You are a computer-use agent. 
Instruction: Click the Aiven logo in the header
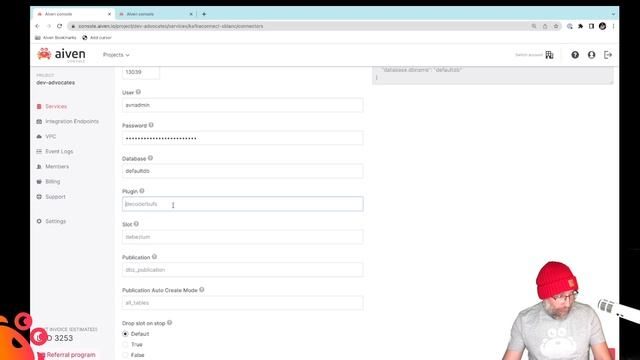61,55
